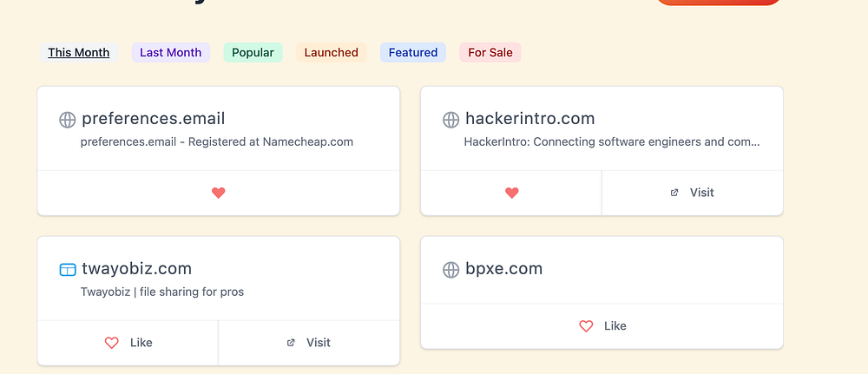Like the twayobiz.com domain
The image size is (868, 374).
tap(128, 343)
